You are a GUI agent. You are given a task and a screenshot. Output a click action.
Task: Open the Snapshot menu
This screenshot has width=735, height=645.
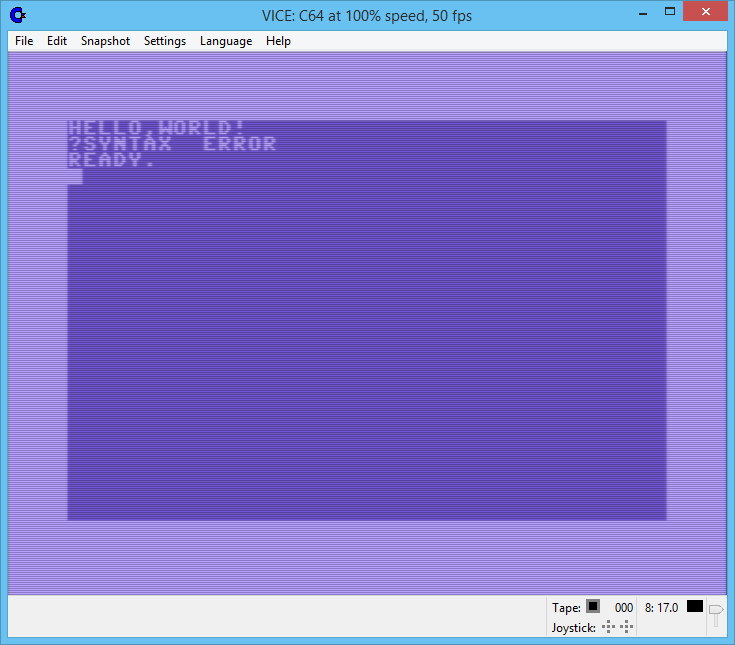click(x=105, y=41)
